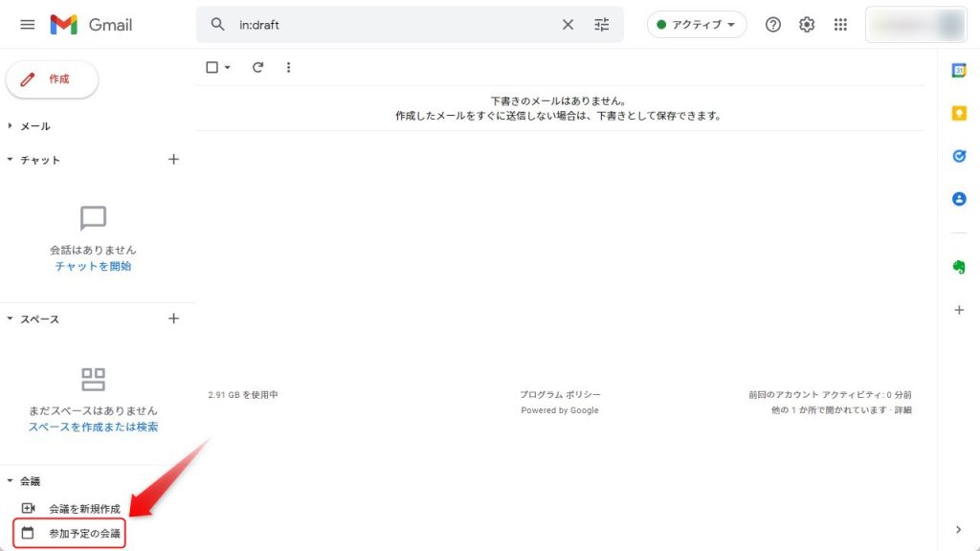The width and height of the screenshot is (980, 551).
Task: Open the blurred account profile area
Action: click(x=916, y=24)
